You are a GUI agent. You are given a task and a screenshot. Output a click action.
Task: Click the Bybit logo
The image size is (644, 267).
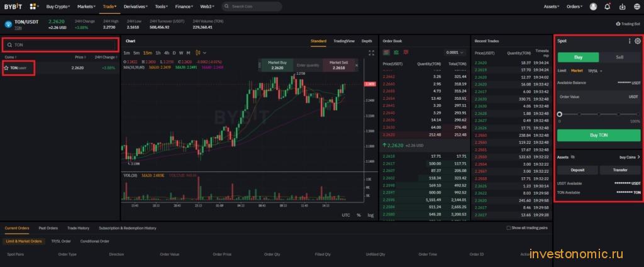pos(14,6)
